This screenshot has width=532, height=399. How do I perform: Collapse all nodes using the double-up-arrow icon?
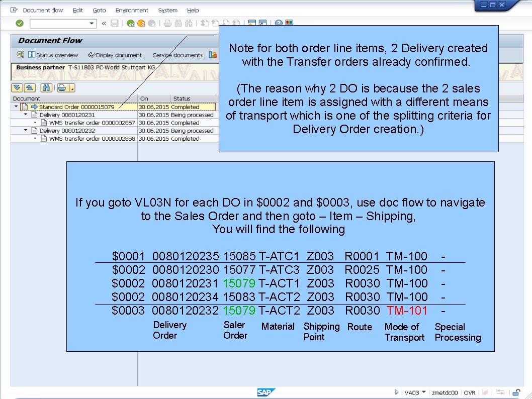[29, 87]
